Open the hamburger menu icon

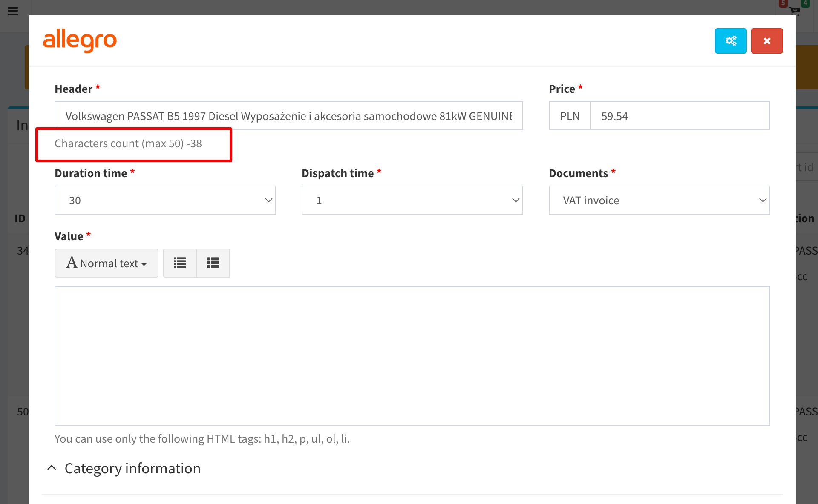click(13, 11)
